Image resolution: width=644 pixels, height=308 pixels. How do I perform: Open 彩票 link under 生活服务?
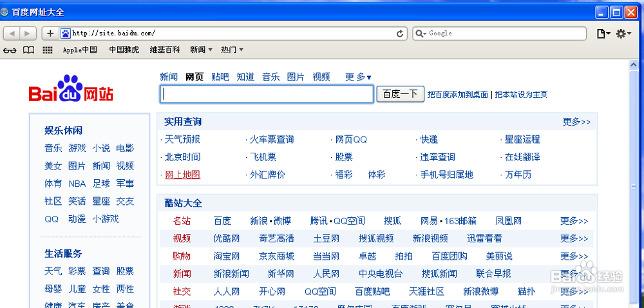click(77, 271)
